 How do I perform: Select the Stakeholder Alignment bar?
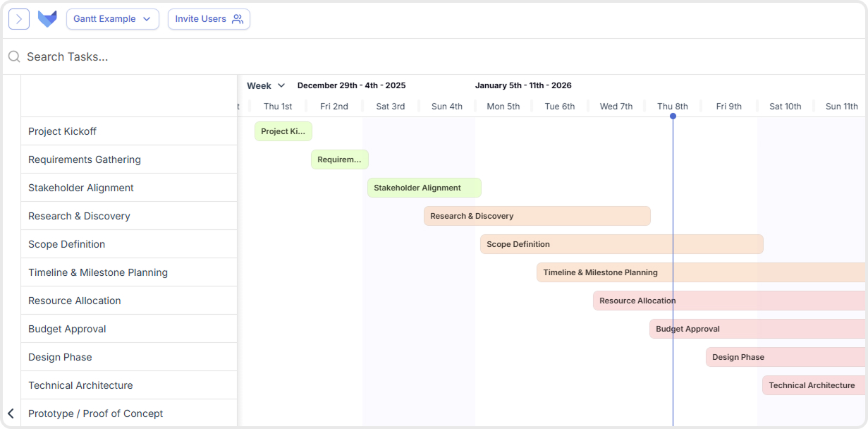(x=424, y=187)
